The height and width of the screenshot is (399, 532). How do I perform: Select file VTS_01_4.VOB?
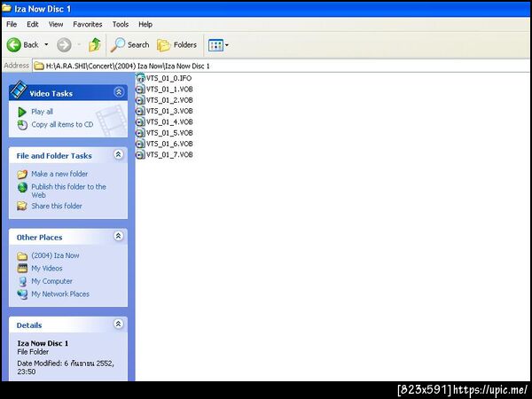tap(169, 121)
